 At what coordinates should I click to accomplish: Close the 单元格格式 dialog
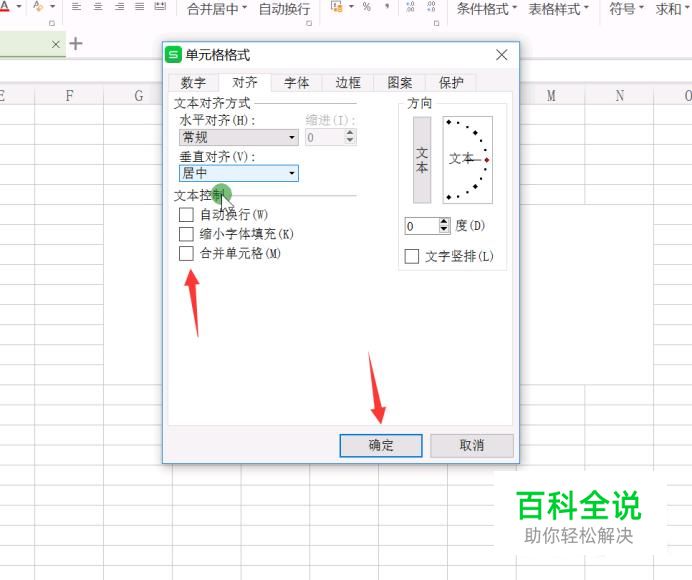501,55
